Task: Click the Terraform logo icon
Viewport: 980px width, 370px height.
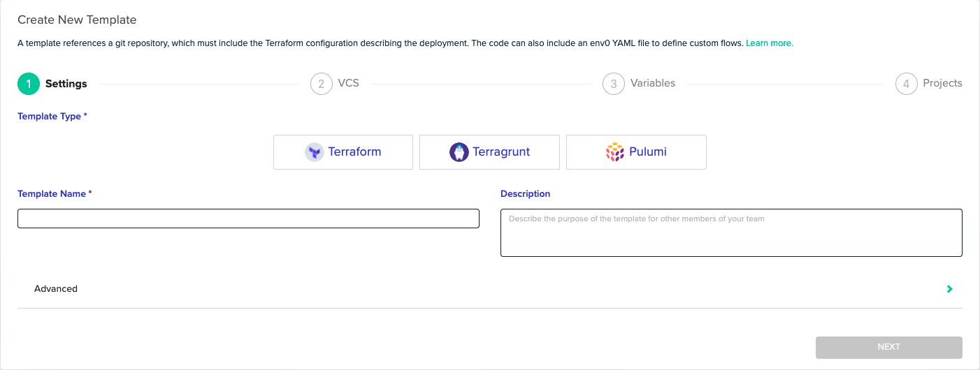Action: pyautogui.click(x=315, y=152)
